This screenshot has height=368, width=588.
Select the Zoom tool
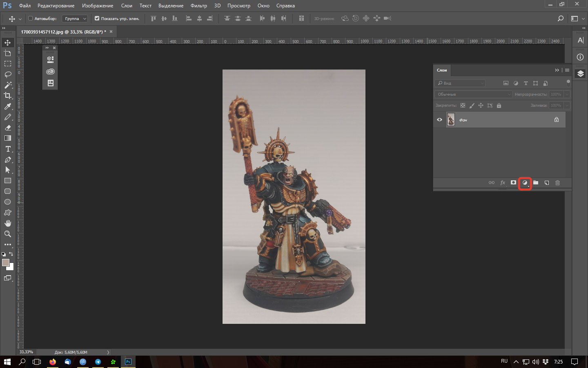(x=8, y=234)
